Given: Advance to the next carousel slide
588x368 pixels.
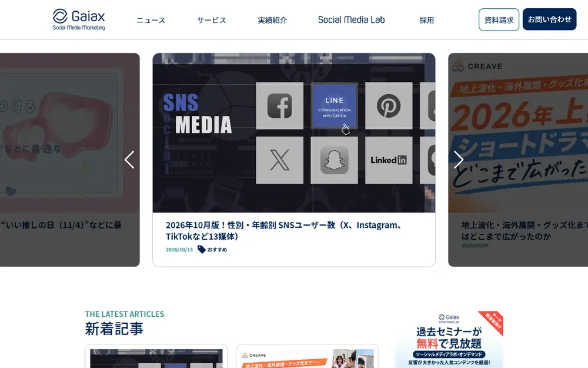Looking at the screenshot, I should click(459, 160).
